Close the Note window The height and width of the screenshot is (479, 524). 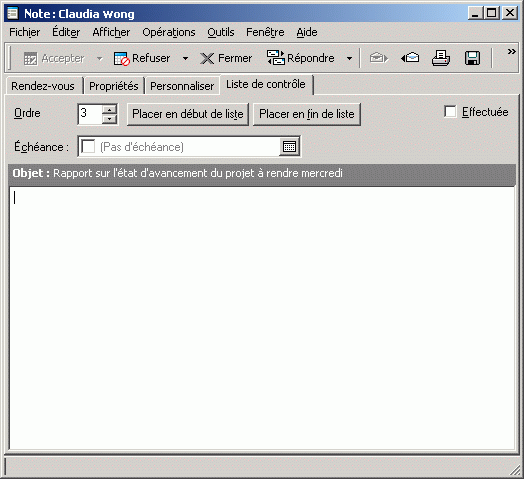[x=510, y=13]
